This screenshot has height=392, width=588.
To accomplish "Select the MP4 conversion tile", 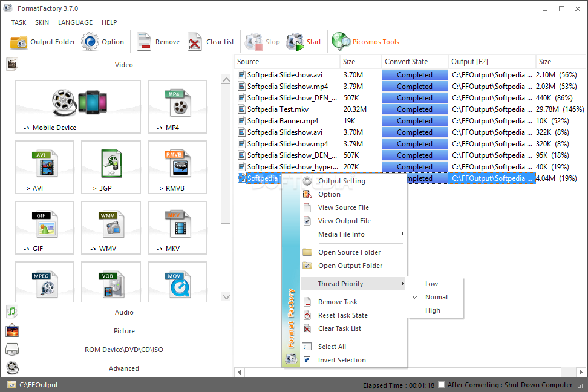I will pyautogui.click(x=177, y=107).
